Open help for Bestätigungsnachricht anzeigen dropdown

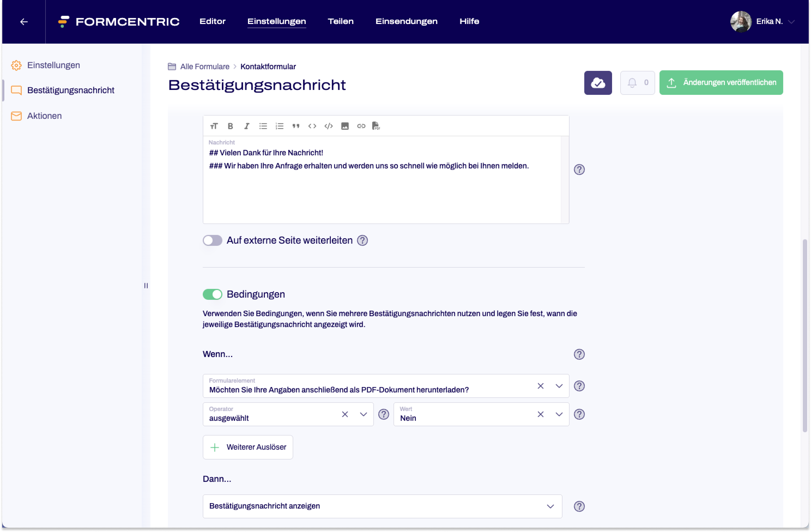pos(579,506)
